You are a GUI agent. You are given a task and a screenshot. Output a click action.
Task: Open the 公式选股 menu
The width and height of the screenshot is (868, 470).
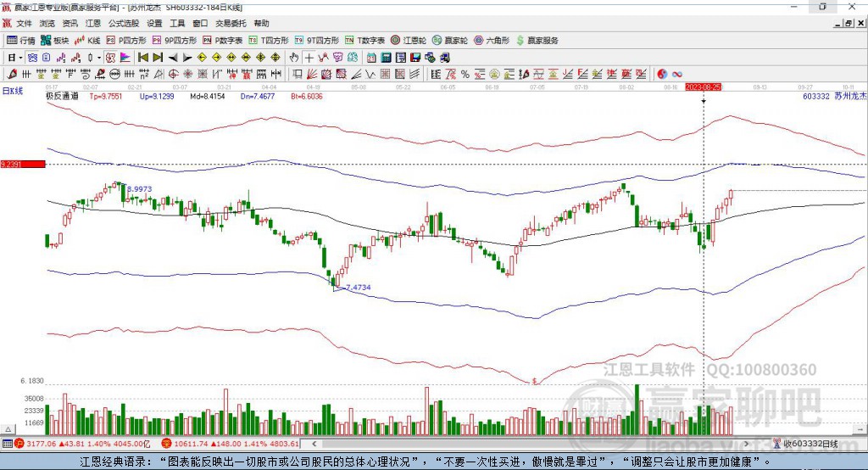pos(124,23)
